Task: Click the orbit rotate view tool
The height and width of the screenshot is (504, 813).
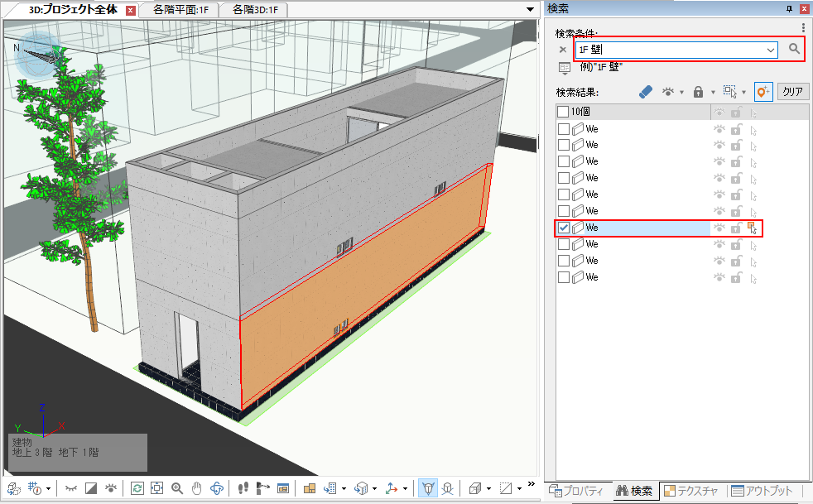Action: pos(218,488)
